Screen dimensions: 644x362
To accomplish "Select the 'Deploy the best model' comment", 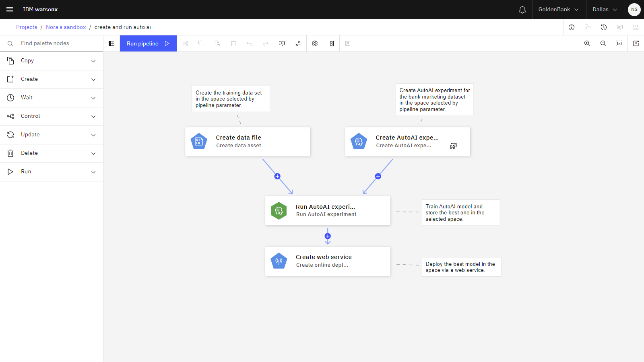I will (x=461, y=267).
